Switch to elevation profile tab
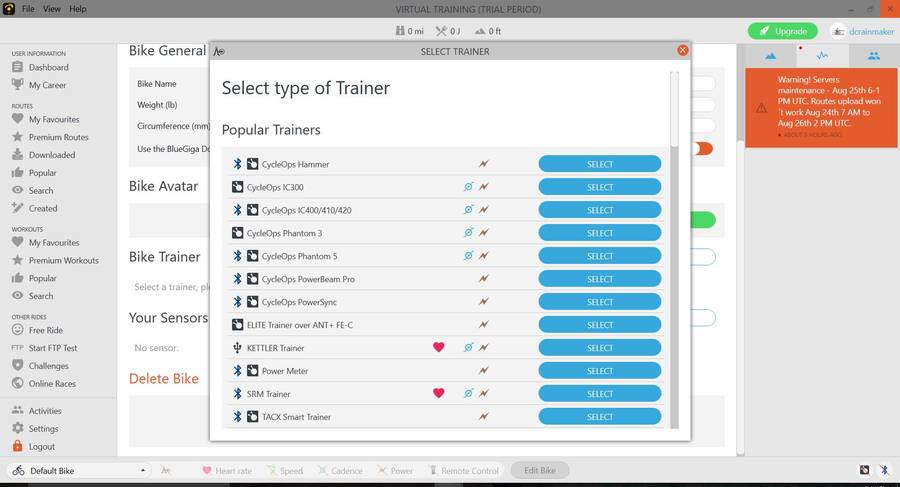Screen dimensions: 900x487 tap(770, 56)
